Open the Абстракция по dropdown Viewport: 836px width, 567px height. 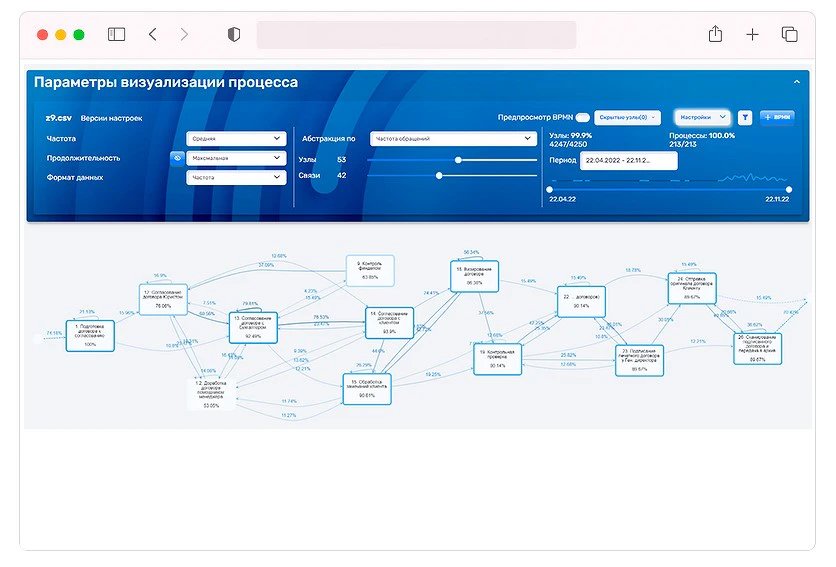pyautogui.click(x=453, y=139)
